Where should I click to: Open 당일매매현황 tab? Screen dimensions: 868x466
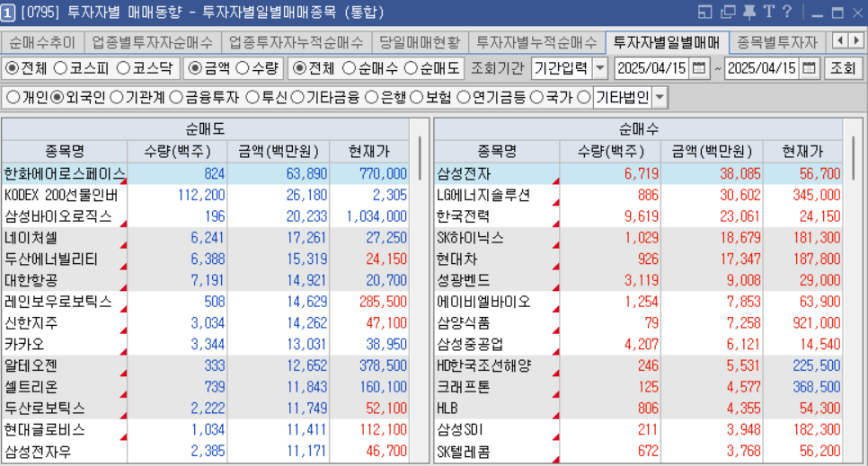click(x=420, y=42)
